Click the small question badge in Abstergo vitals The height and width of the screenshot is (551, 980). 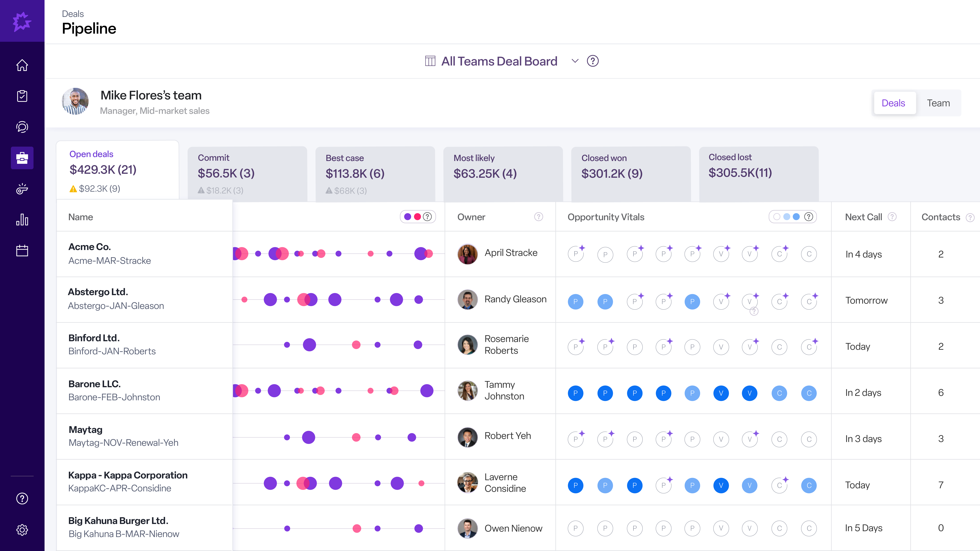click(x=754, y=311)
